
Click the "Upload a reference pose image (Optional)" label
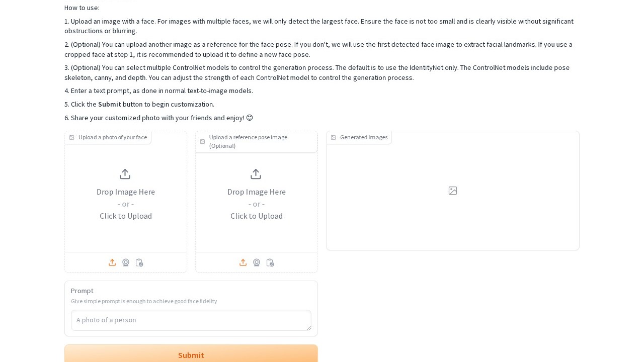click(x=248, y=141)
